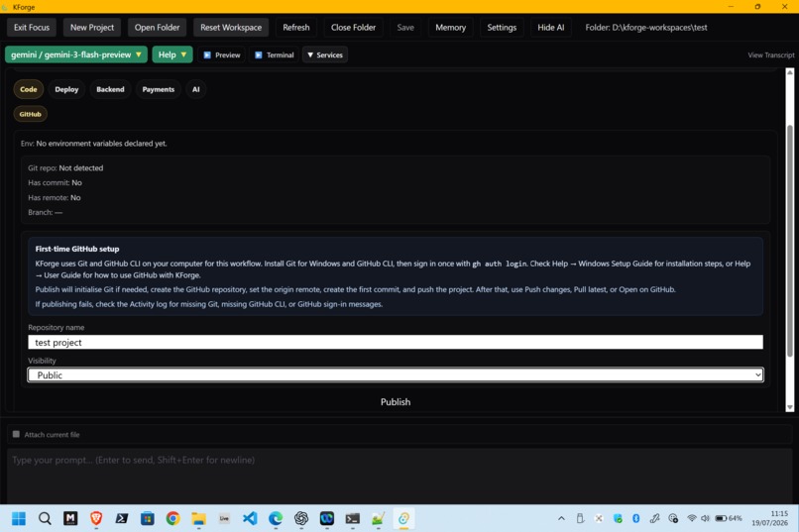Collapse the Services panel
This screenshot has width=799, height=532.
pos(325,54)
